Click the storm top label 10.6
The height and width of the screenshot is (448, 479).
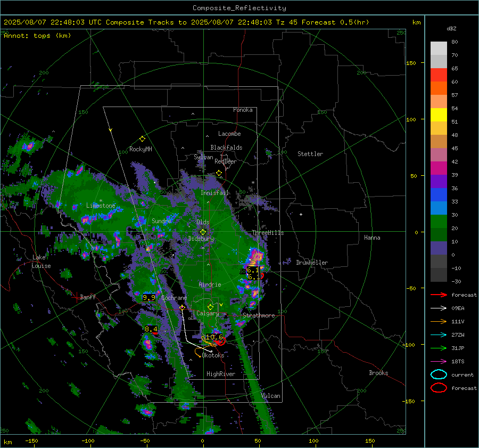(x=214, y=337)
